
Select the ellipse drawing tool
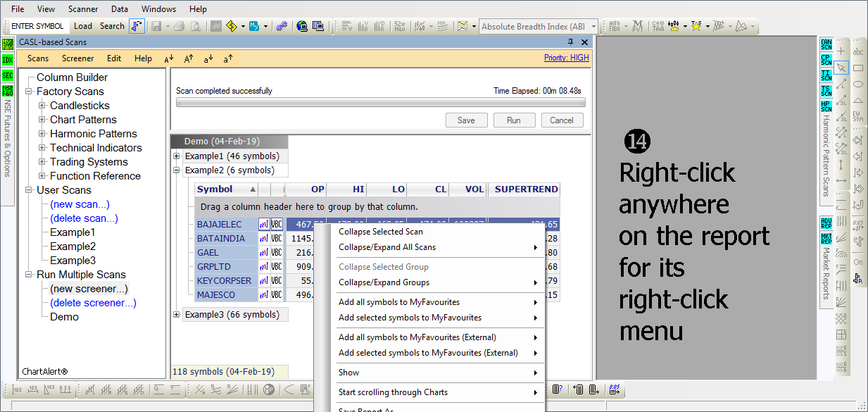point(858,84)
